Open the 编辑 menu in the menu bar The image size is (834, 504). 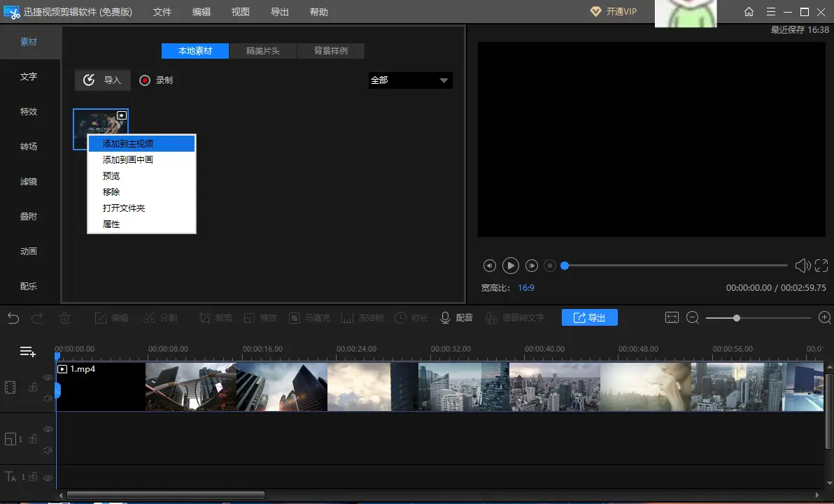(201, 12)
